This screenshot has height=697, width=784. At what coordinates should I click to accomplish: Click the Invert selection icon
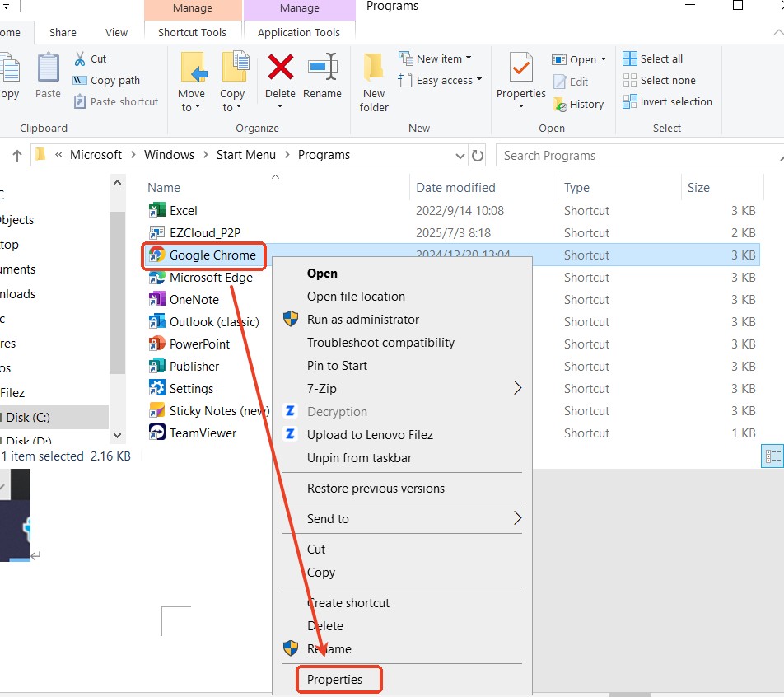point(630,101)
